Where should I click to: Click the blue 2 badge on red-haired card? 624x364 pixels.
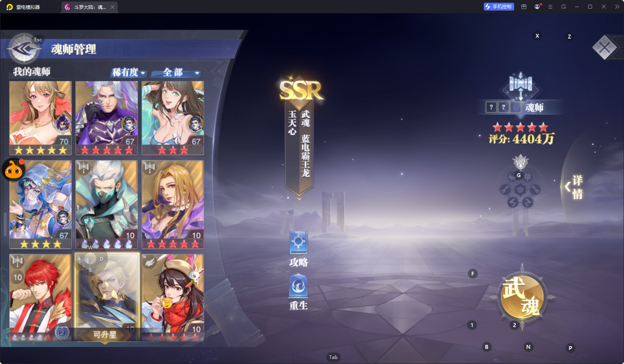62,333
